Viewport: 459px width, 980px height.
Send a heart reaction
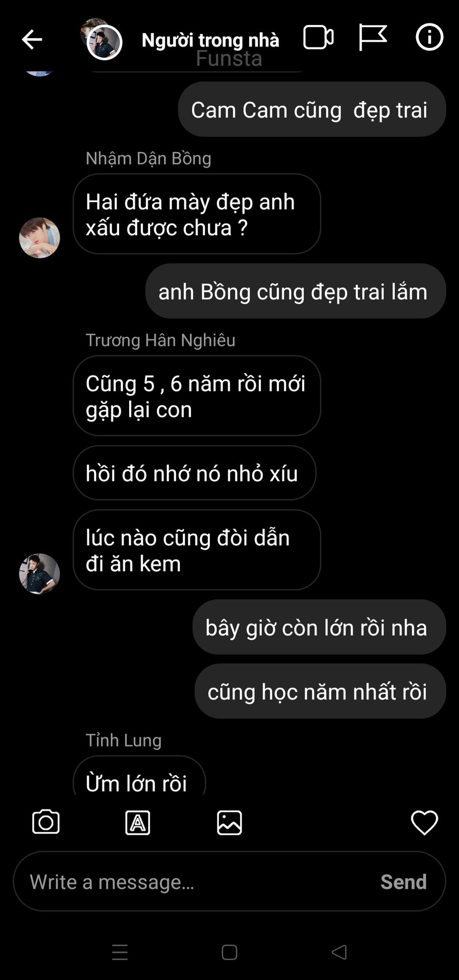[x=424, y=823]
